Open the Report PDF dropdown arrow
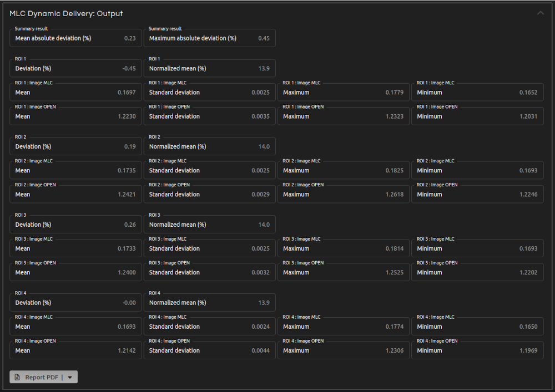The image size is (555, 392). pos(70,377)
